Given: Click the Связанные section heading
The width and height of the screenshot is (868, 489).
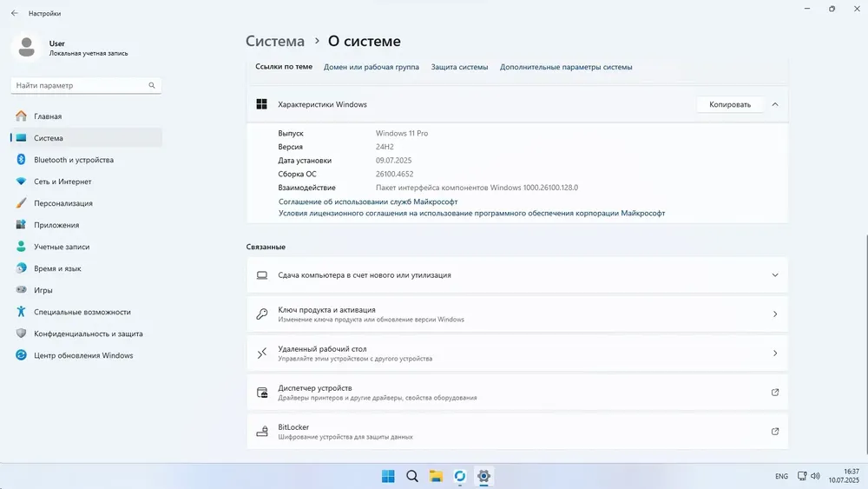Looking at the screenshot, I should click(x=266, y=247).
